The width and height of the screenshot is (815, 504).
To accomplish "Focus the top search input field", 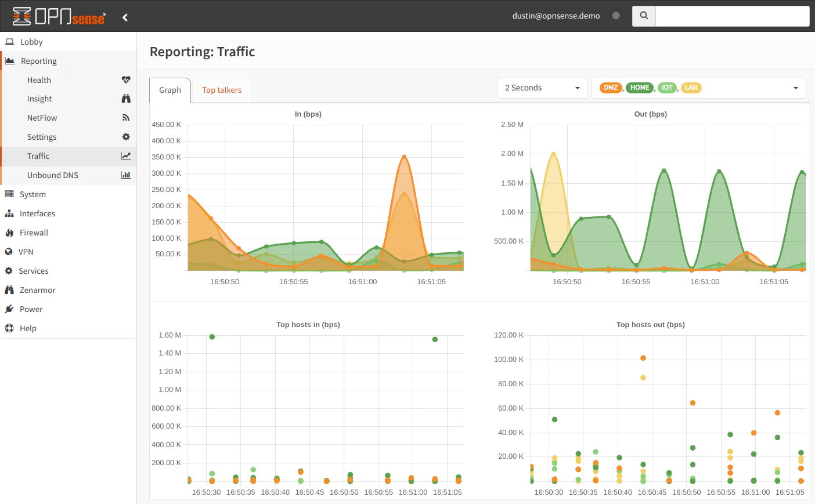I will click(732, 16).
